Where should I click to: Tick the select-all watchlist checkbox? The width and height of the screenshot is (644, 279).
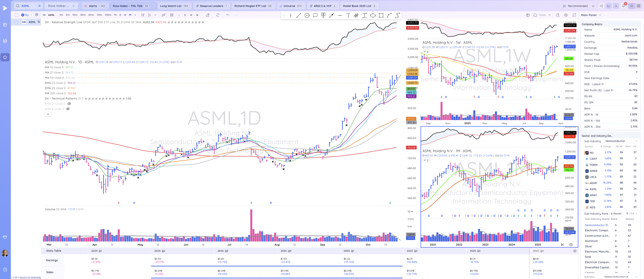click(x=16, y=15)
